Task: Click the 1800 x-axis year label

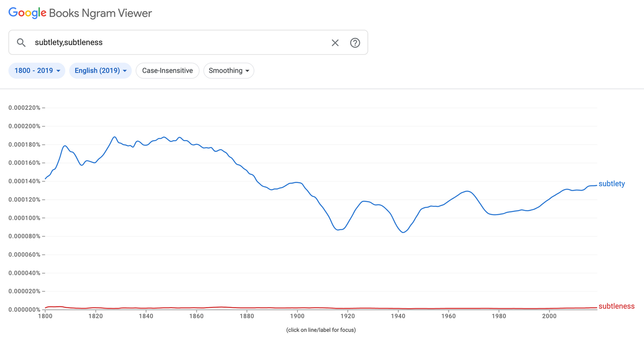Action: pos(45,316)
